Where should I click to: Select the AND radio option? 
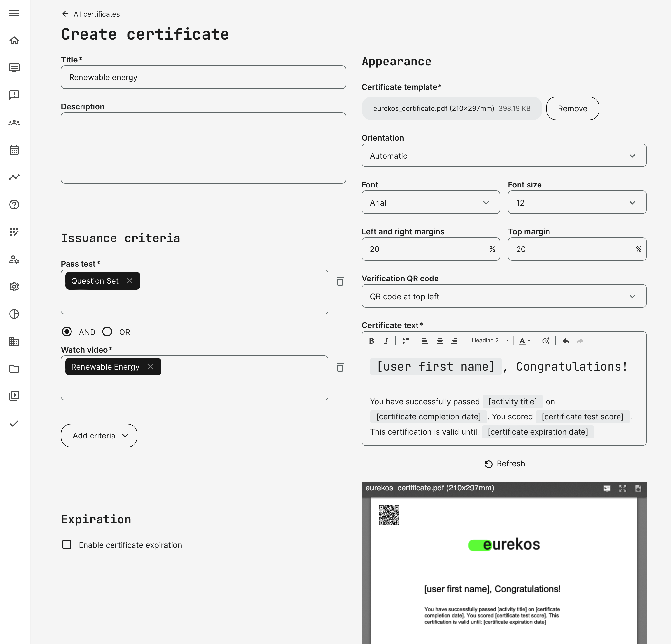(x=67, y=332)
